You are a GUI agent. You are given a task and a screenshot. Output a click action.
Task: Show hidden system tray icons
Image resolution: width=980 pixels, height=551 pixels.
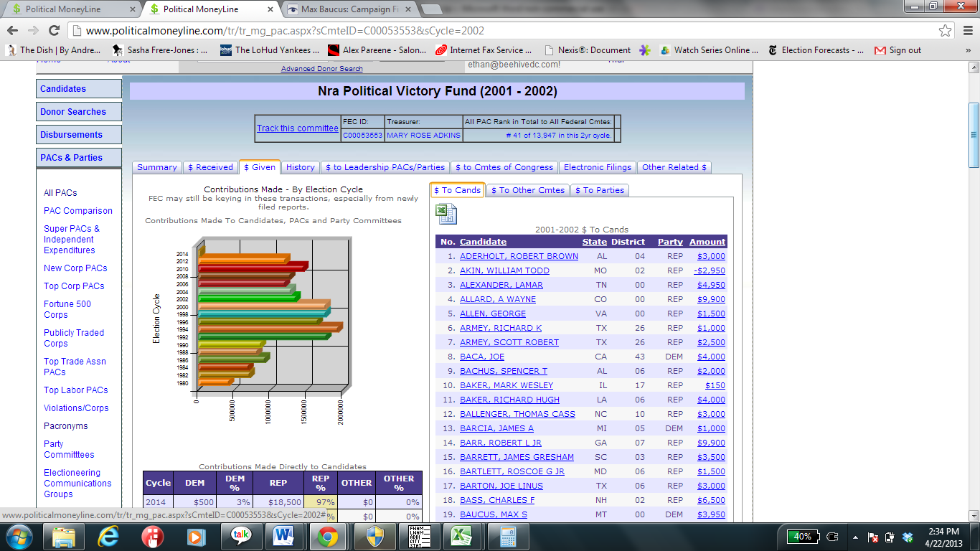pyautogui.click(x=855, y=537)
